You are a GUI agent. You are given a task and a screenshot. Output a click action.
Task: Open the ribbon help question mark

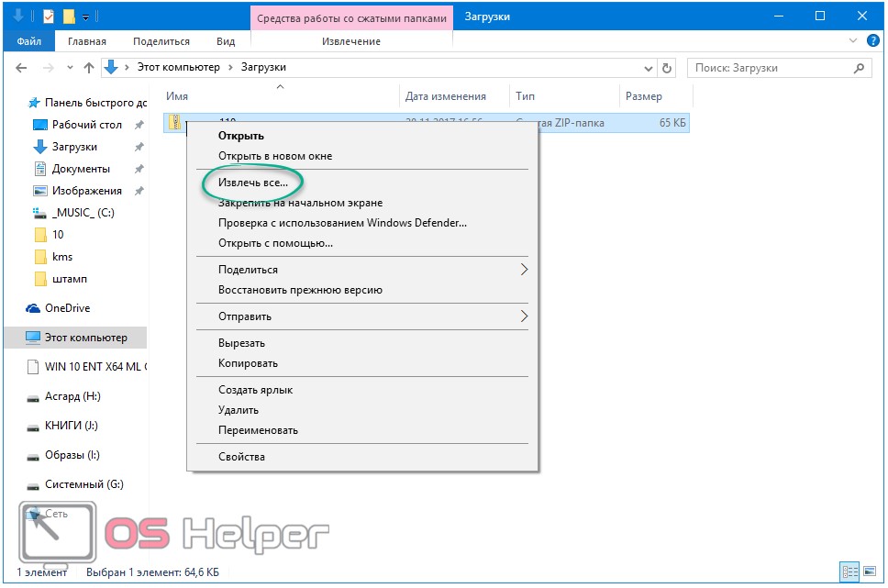coord(871,41)
